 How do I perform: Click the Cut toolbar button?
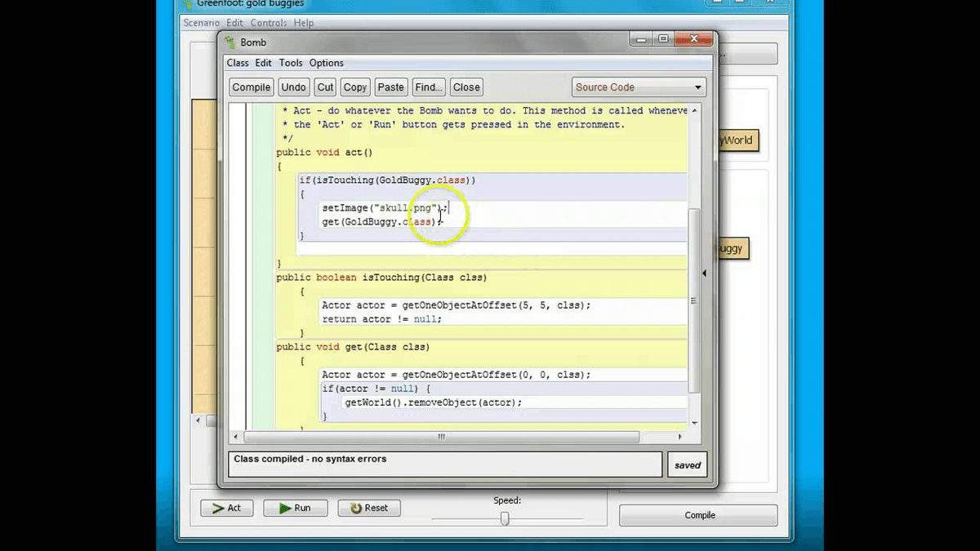click(x=325, y=87)
